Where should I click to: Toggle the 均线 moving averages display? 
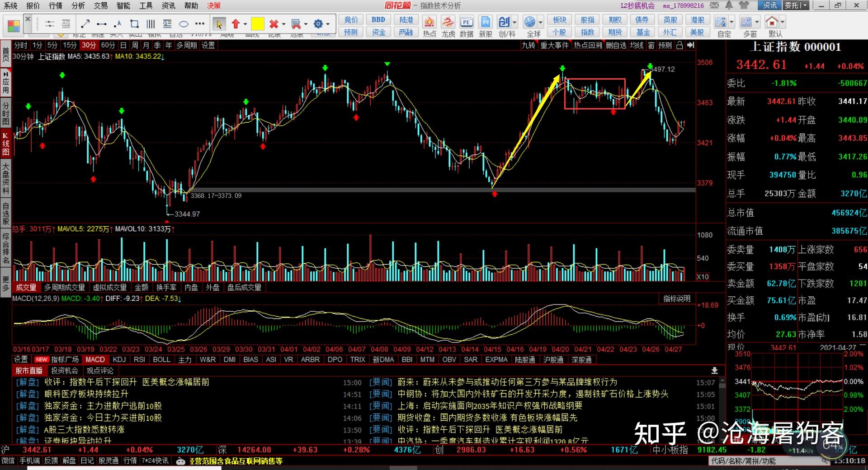tap(637, 45)
